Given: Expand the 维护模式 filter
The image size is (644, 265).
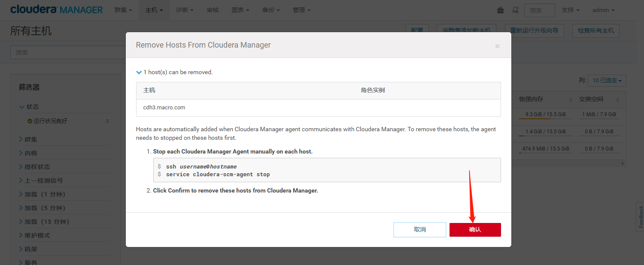Looking at the screenshot, I should [34, 235].
